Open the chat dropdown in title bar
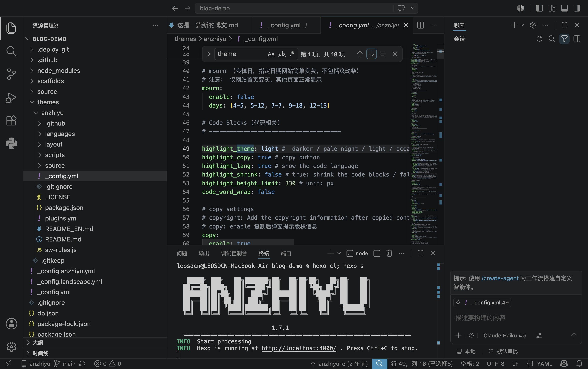This screenshot has height=369, width=588. tap(412, 8)
